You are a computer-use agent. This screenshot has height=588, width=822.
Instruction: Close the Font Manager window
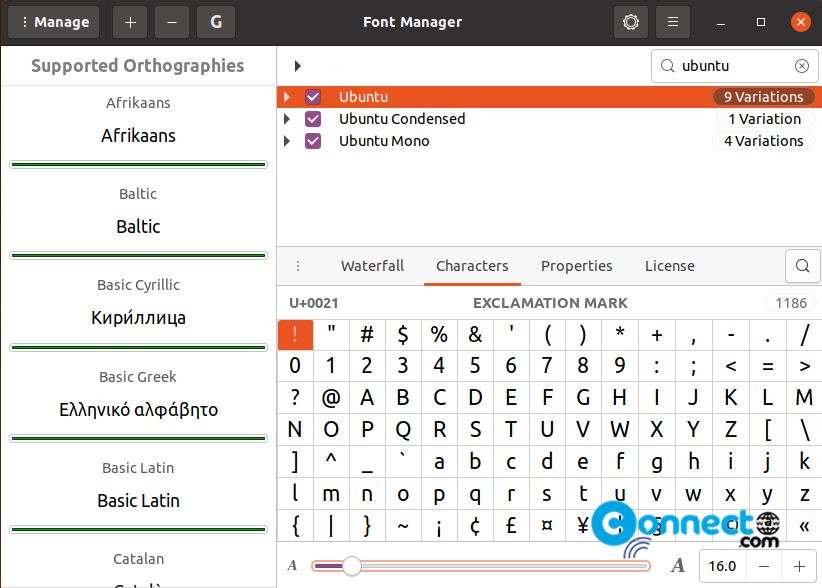click(x=801, y=22)
